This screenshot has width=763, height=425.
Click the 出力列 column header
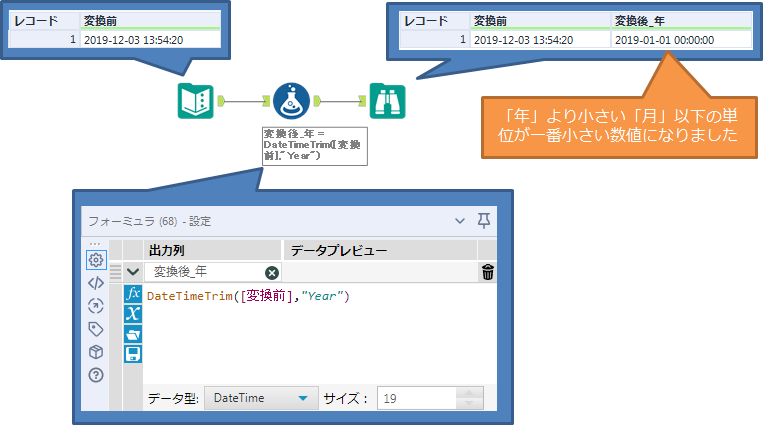pos(213,250)
